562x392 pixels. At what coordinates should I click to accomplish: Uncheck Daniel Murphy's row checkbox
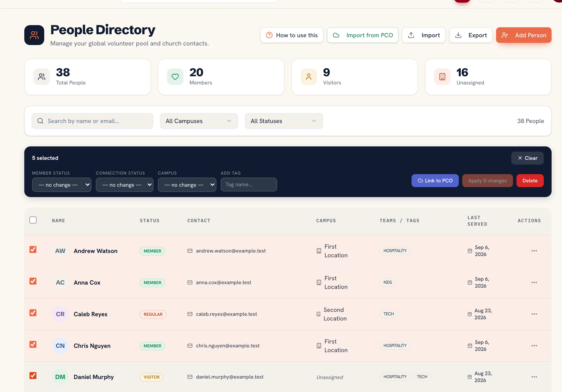tap(33, 376)
